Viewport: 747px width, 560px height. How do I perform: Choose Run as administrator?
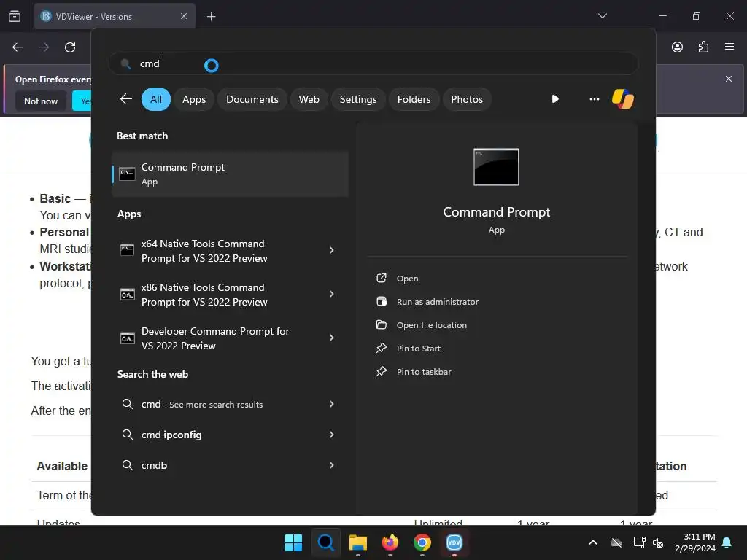[x=437, y=302]
